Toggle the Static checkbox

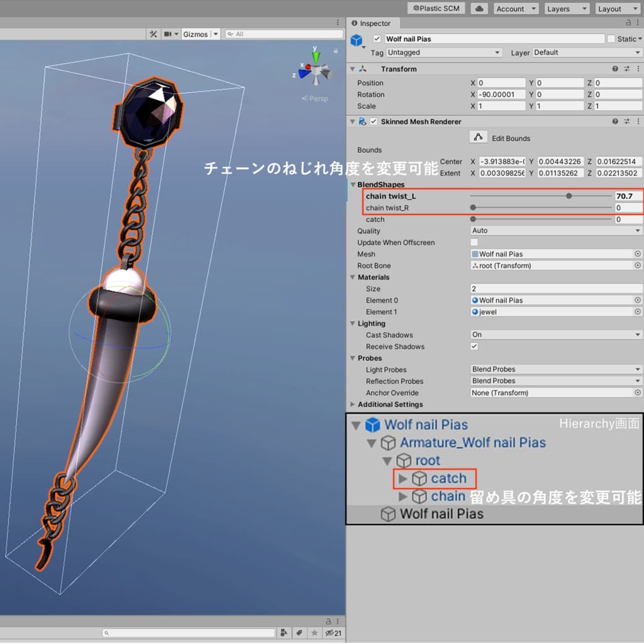point(611,39)
